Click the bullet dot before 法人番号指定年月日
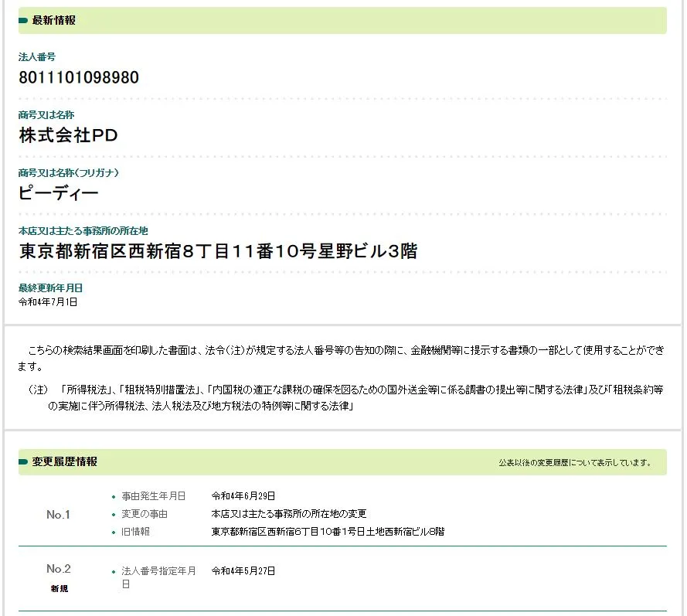 (114, 571)
